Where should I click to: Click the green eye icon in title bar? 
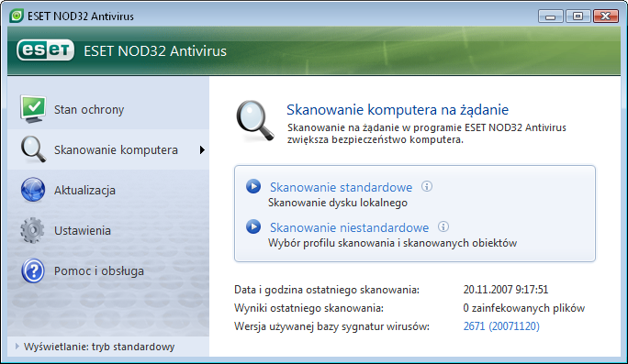point(17,16)
